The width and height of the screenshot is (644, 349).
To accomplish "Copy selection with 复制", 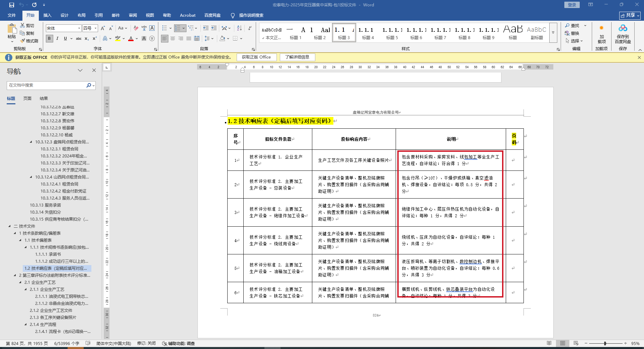I will pyautogui.click(x=27, y=33).
